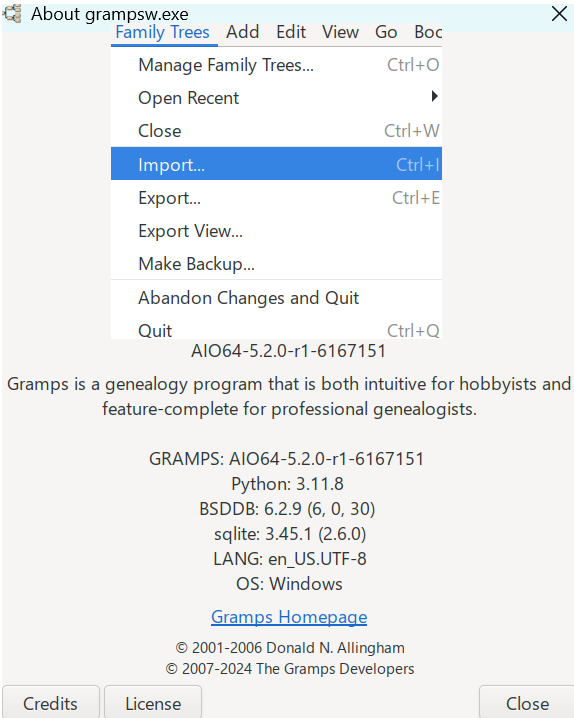574x718 pixels.
Task: Click The Gramps Developers copyright line
Action: 290,669
